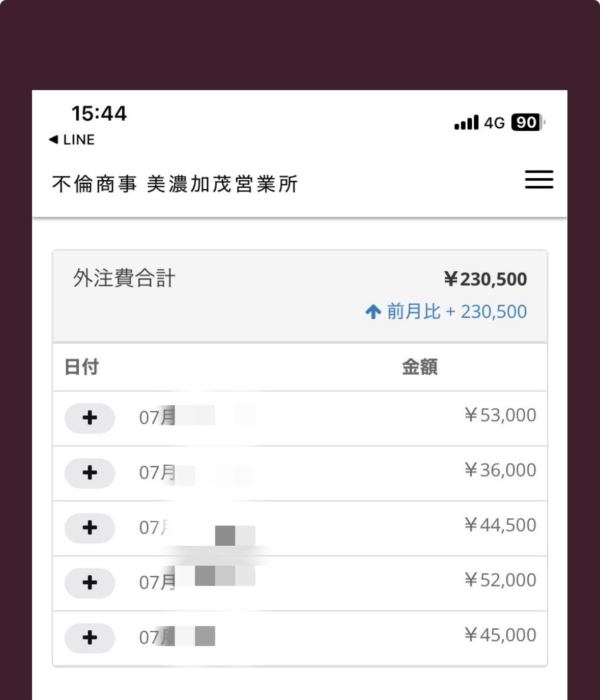Select the ¥53,000 amount cell
Viewport: 600px width, 700px height.
(x=500, y=415)
